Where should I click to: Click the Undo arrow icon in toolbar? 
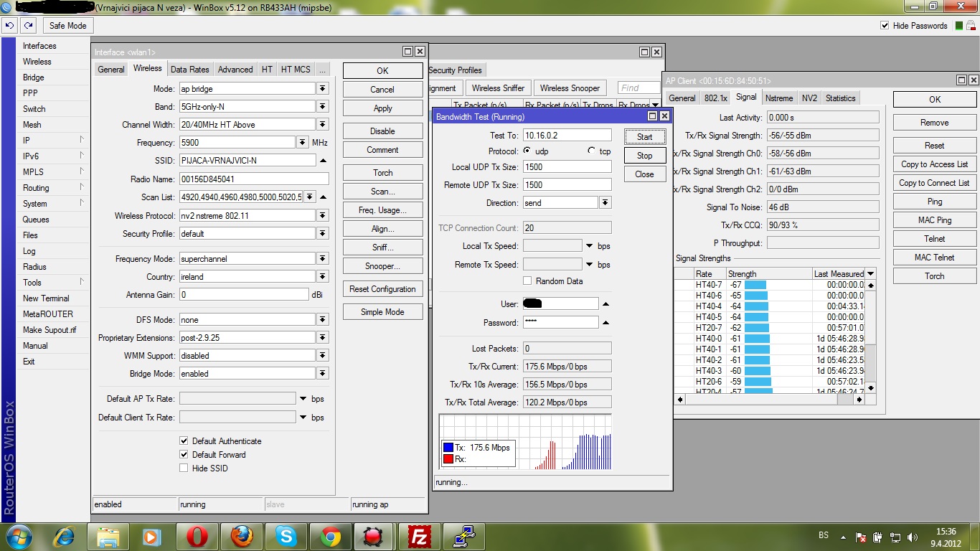coord(9,25)
